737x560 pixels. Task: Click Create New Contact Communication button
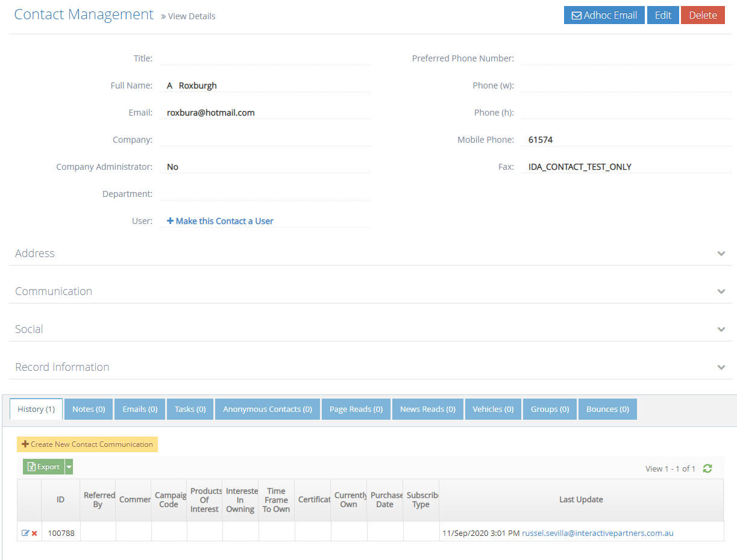(87, 444)
